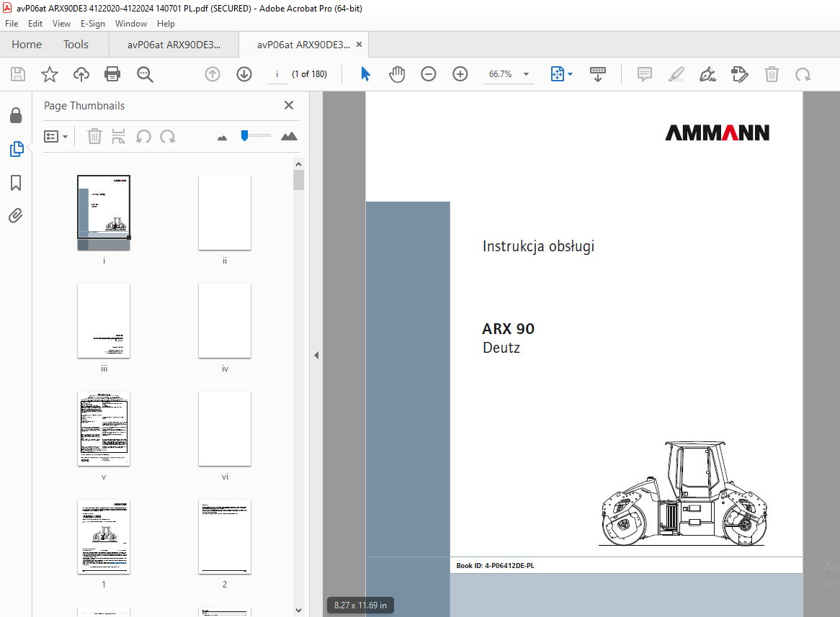Switch to the Home tab
The width and height of the screenshot is (840, 617).
click(27, 45)
